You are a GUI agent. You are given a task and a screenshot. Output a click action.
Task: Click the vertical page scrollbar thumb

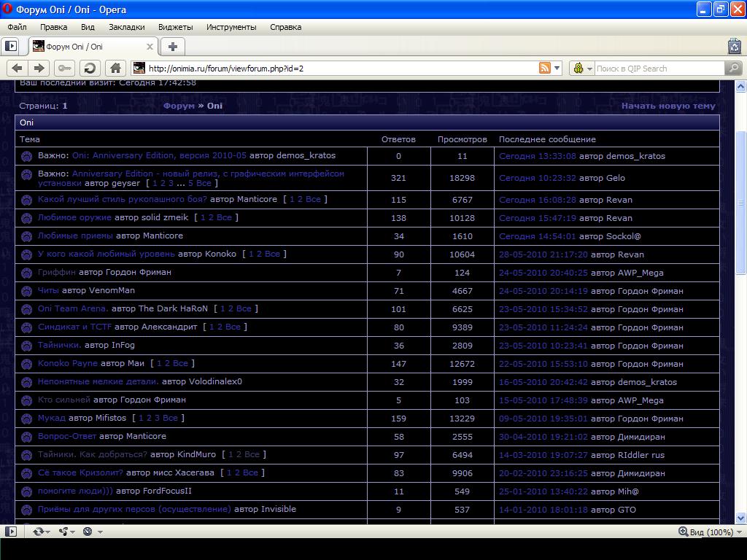coord(740,204)
